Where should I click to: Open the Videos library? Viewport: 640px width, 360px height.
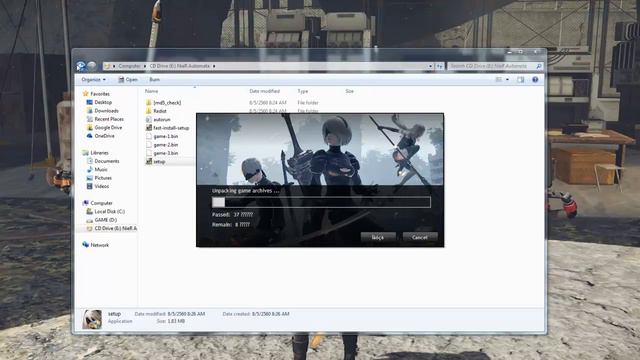[x=98, y=186]
